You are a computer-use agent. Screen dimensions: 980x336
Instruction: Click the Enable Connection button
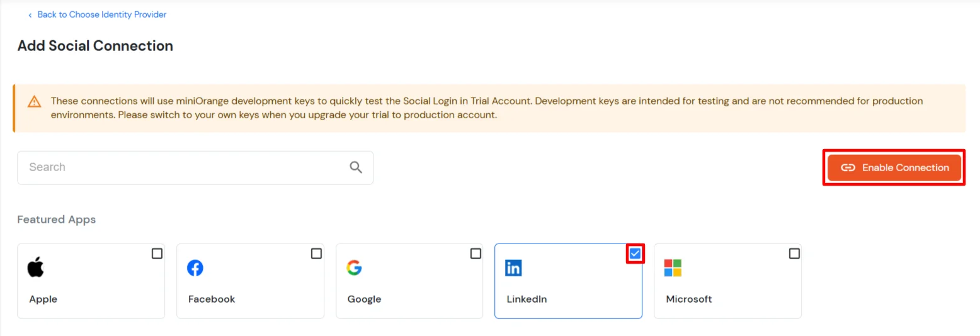pyautogui.click(x=894, y=168)
